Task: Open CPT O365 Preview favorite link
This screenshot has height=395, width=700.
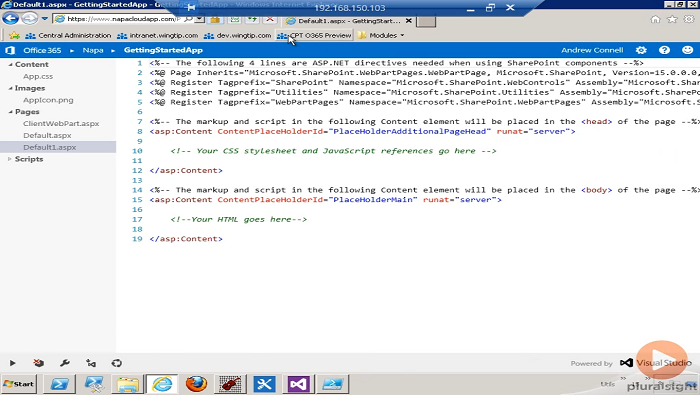Action: 314,35
